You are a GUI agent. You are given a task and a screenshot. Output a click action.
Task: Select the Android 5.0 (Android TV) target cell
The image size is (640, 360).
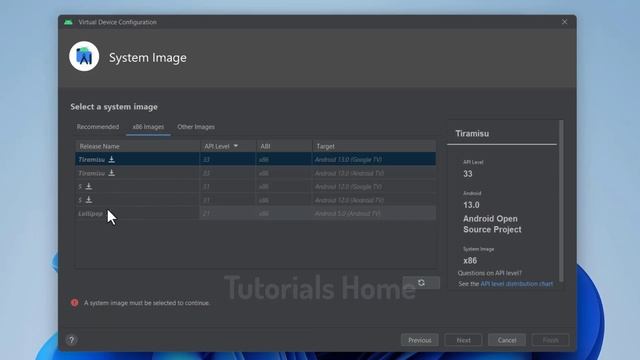374,213
